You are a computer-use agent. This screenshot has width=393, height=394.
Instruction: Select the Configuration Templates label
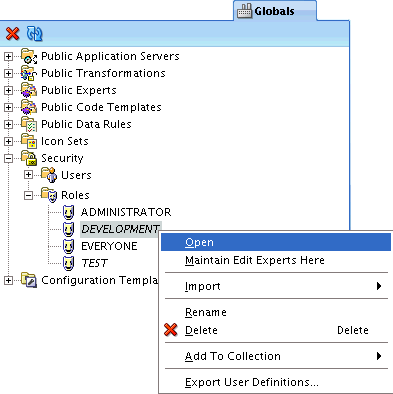coord(99,280)
